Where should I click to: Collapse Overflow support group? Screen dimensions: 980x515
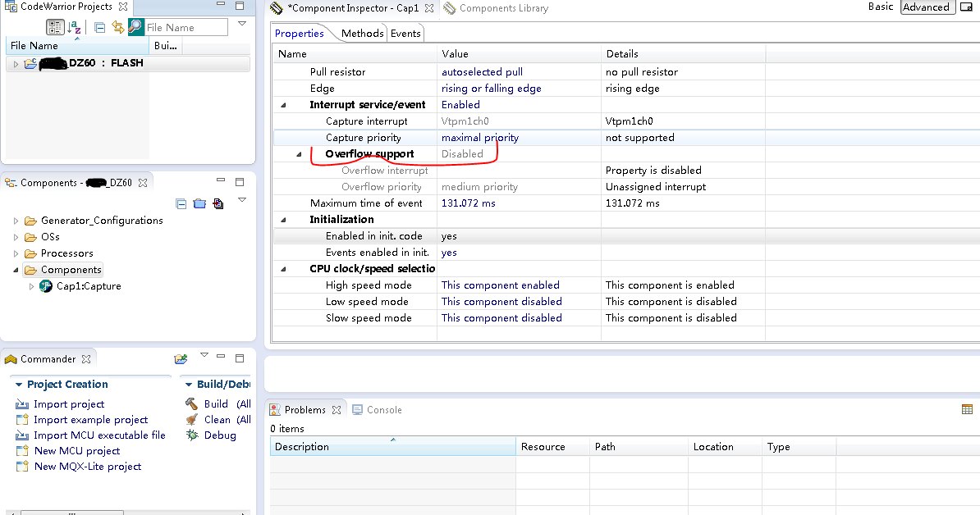[x=299, y=154]
